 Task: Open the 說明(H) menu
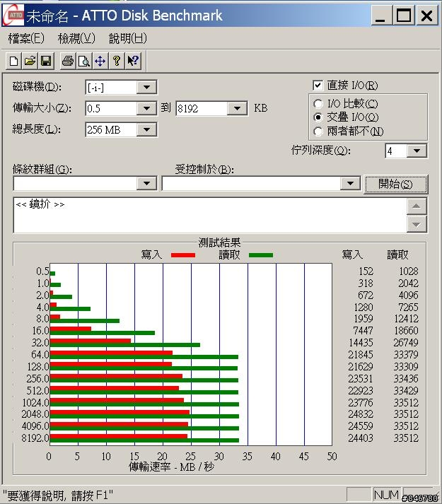click(x=128, y=38)
